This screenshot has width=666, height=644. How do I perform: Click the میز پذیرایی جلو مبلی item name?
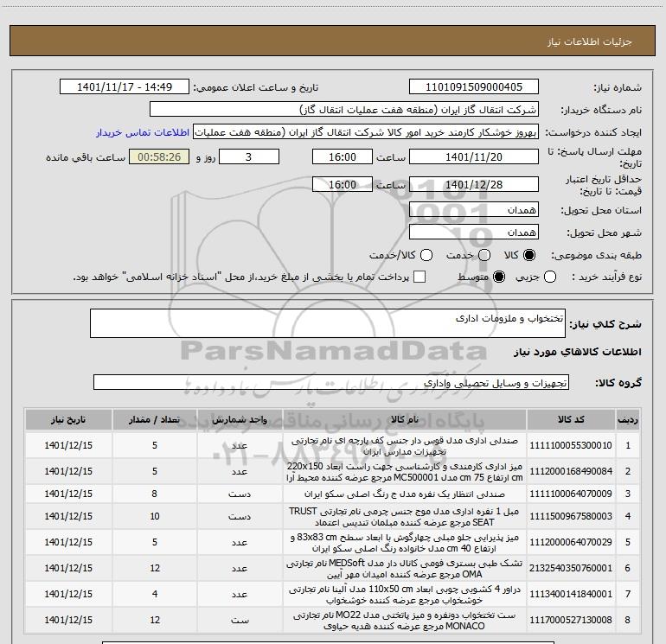pyautogui.click(x=405, y=543)
